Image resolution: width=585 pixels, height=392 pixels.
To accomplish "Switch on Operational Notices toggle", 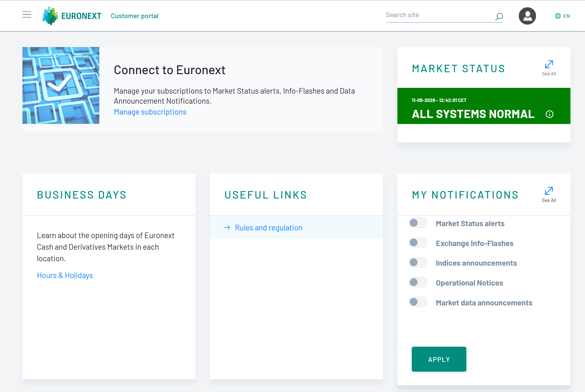I will 418,282.
